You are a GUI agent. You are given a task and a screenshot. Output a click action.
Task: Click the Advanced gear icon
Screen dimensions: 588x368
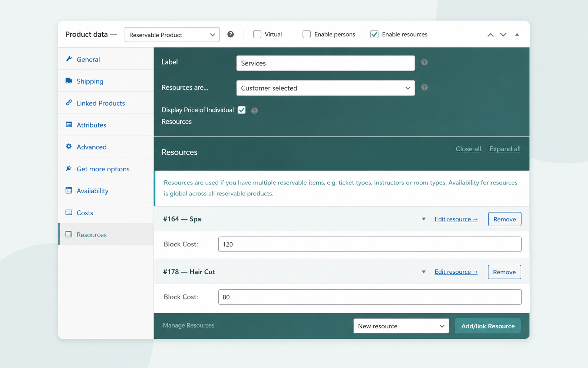(69, 147)
